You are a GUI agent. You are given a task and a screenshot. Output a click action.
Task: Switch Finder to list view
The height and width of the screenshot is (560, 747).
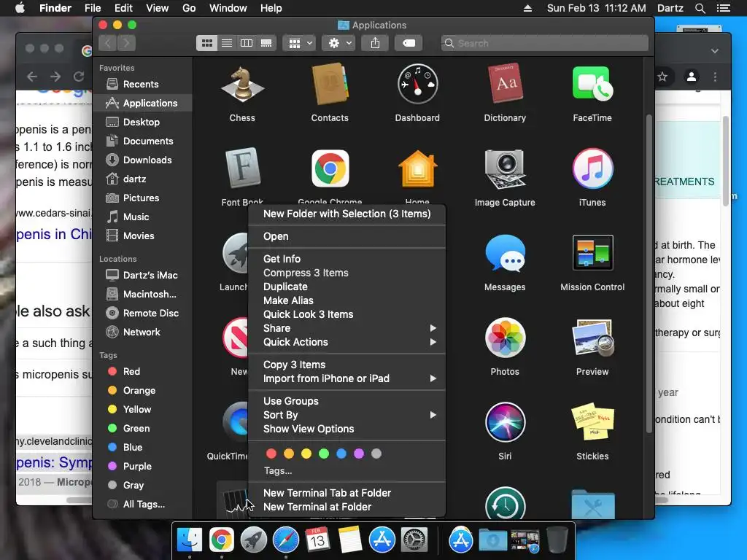pyautogui.click(x=227, y=43)
